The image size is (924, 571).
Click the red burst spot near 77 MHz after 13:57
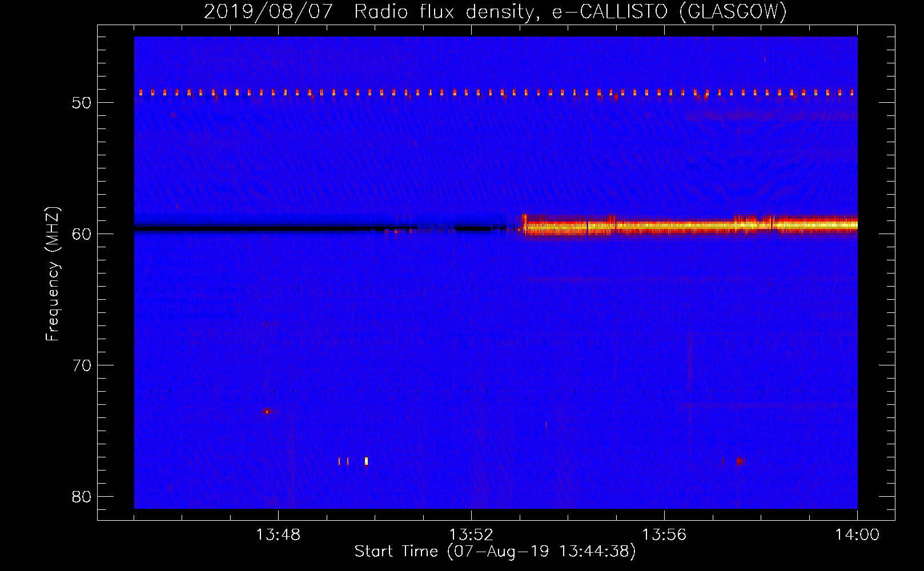[x=740, y=461]
